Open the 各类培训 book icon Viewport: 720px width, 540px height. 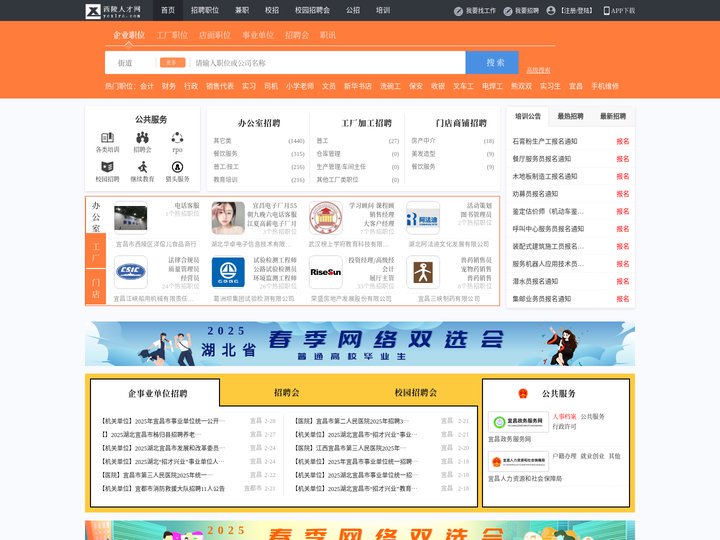click(107, 137)
